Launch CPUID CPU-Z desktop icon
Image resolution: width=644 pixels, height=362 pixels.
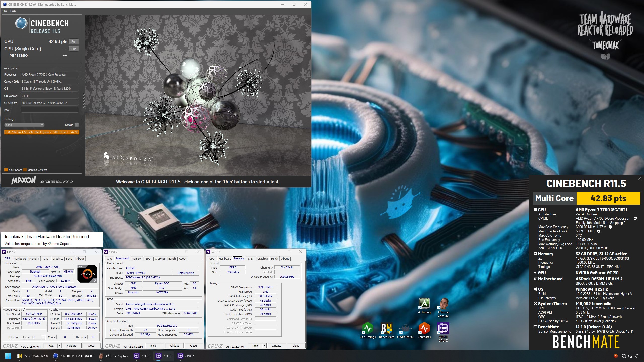(443, 332)
